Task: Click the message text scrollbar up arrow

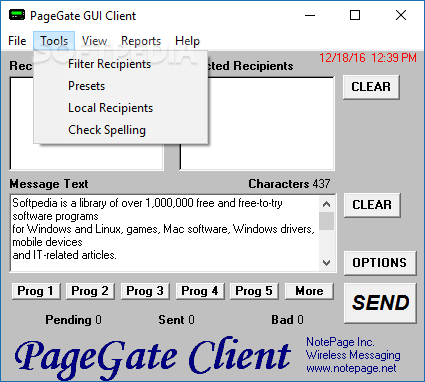Action: tap(327, 204)
